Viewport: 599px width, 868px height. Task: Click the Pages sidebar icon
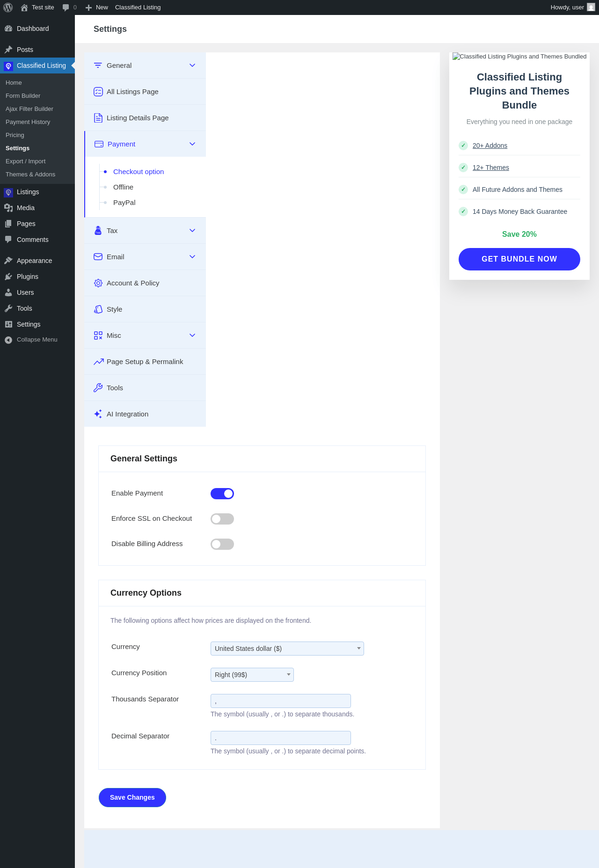click(8, 224)
